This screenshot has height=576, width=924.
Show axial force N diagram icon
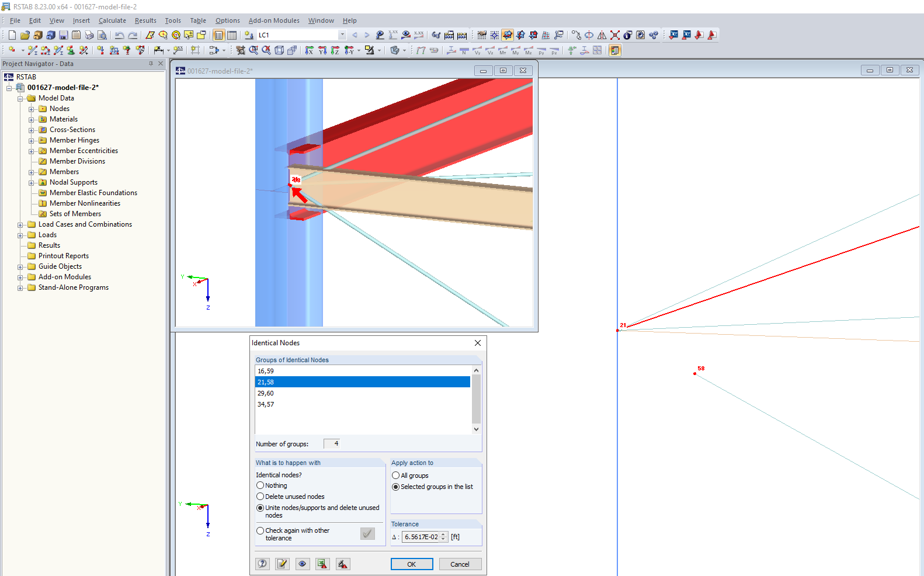pos(464,50)
